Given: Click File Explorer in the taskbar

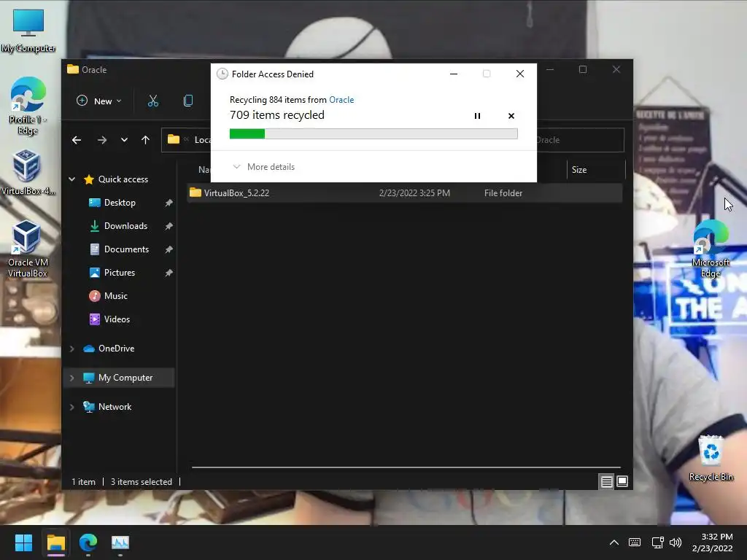Looking at the screenshot, I should point(55,542).
